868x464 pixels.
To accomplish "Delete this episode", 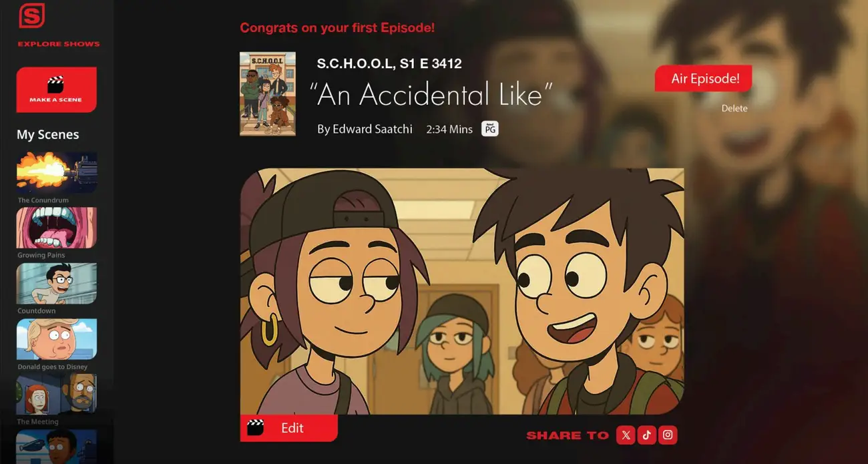I will pos(734,108).
